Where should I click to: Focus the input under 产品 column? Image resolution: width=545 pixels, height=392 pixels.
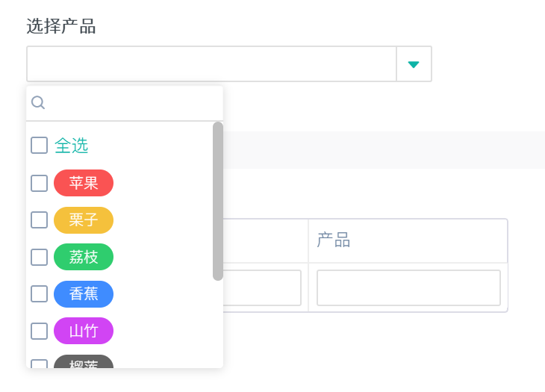(x=408, y=287)
